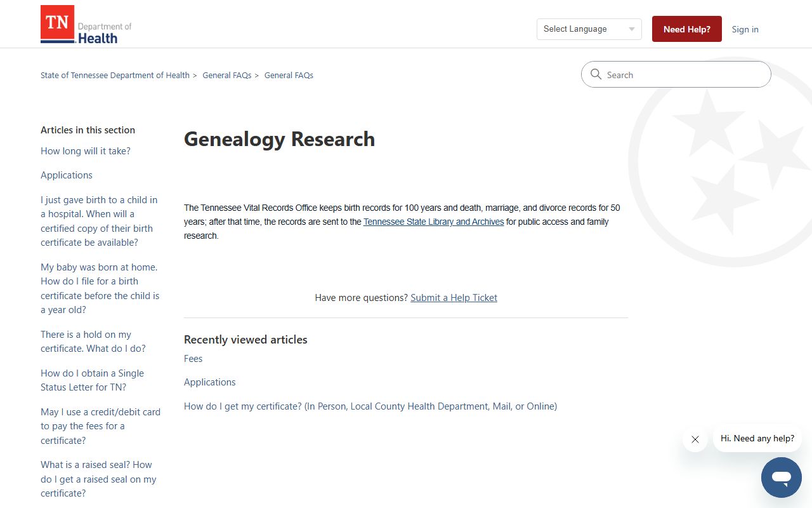
Task: Dismiss the 'Hi. Need any help?' popup
Action: 695,439
